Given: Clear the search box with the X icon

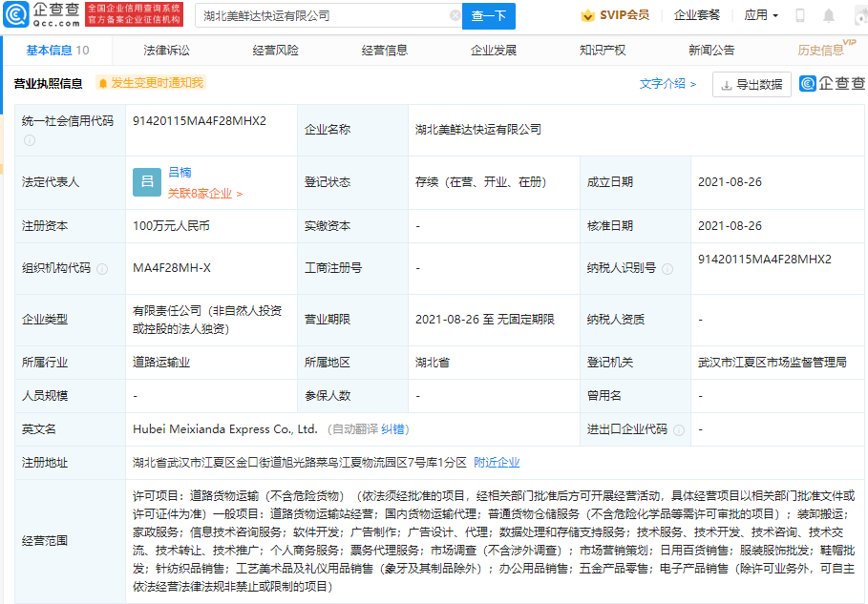Looking at the screenshot, I should (x=455, y=16).
